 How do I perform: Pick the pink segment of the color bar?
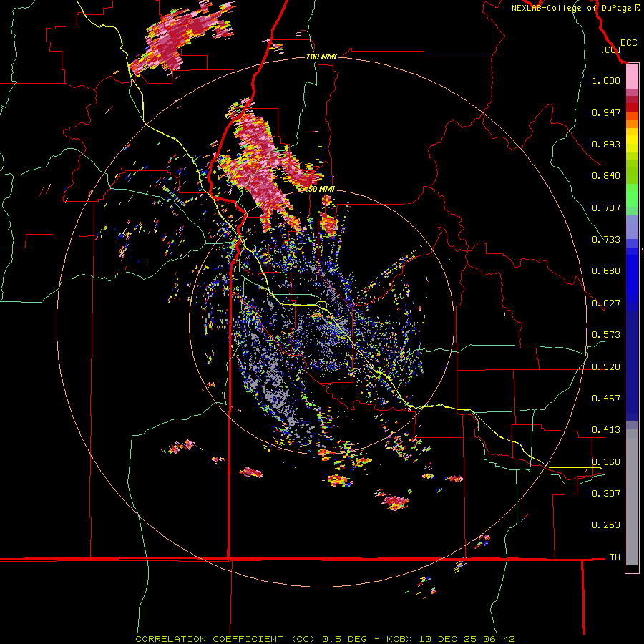point(632,77)
